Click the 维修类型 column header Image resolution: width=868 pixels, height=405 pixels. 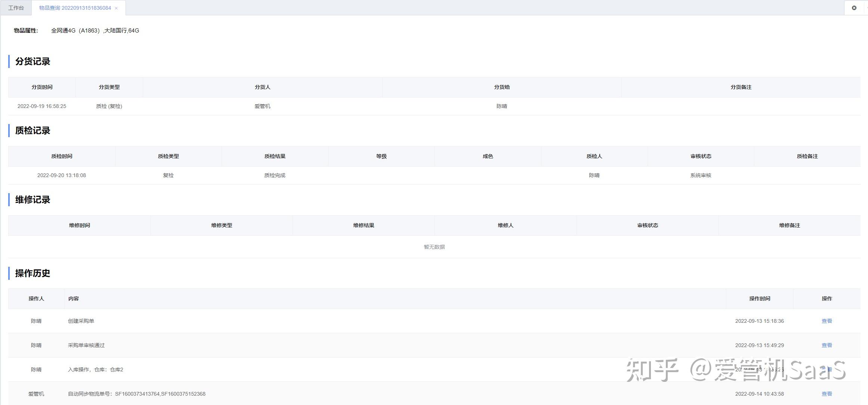222,225
